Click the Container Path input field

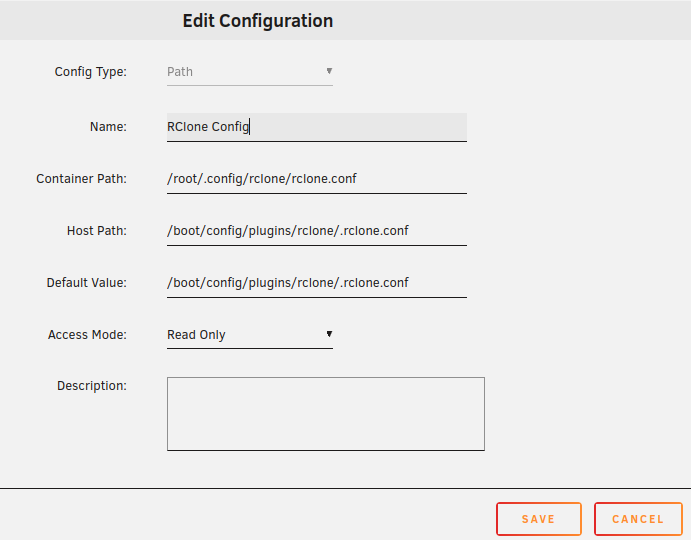click(x=316, y=179)
